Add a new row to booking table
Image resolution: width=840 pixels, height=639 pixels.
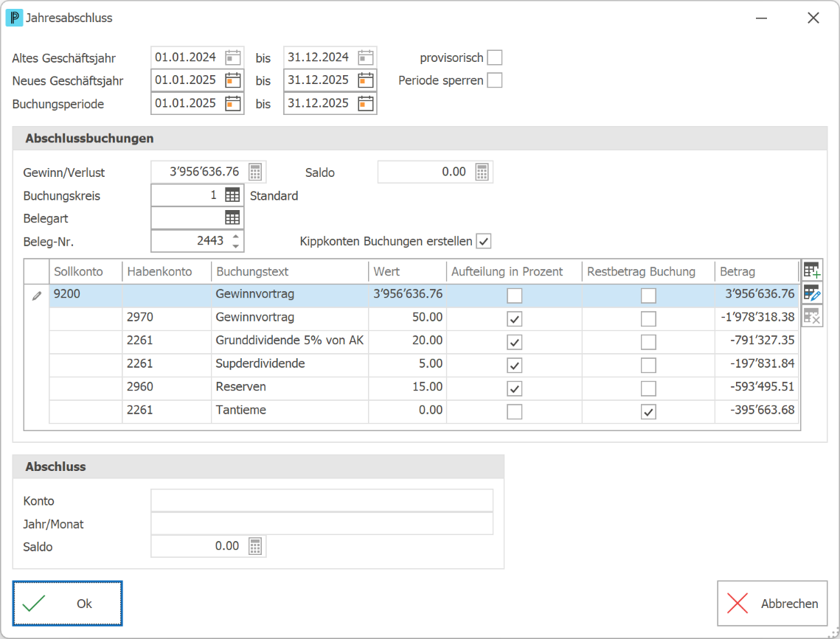tap(812, 270)
